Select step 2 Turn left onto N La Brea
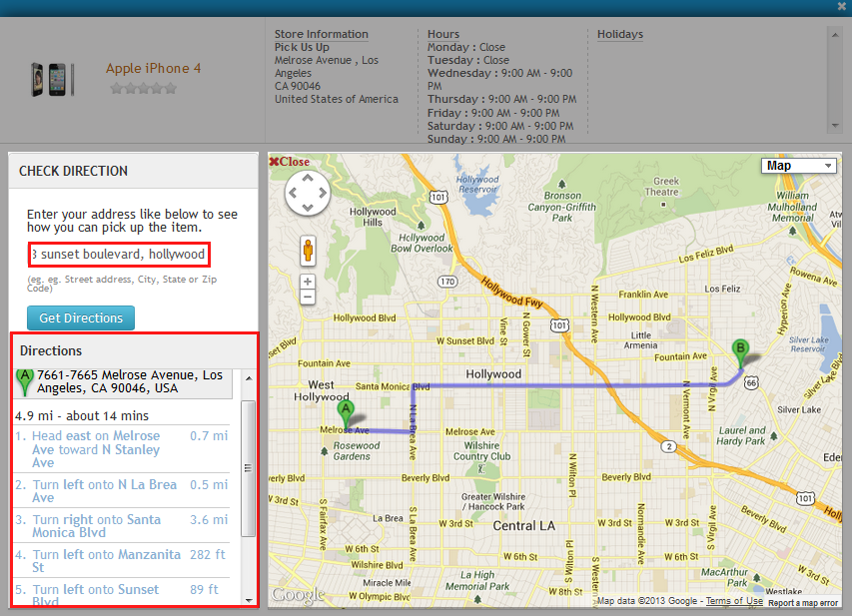Image resolution: width=852 pixels, height=616 pixels. (122, 490)
